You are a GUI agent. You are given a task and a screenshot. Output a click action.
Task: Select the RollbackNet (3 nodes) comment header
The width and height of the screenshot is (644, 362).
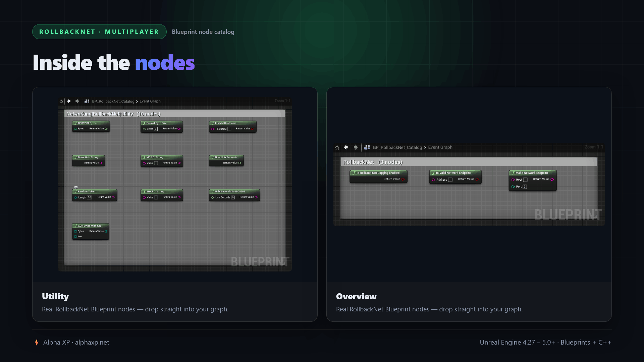[x=469, y=162]
